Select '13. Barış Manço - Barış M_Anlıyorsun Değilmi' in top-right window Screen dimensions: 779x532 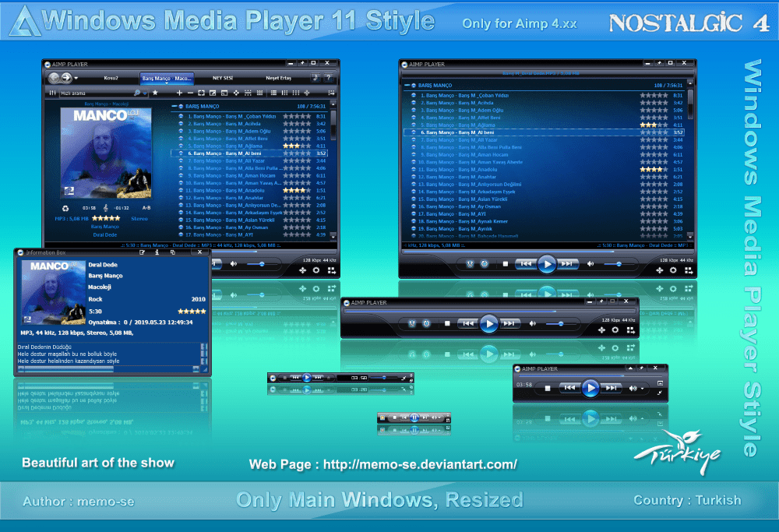(x=544, y=185)
